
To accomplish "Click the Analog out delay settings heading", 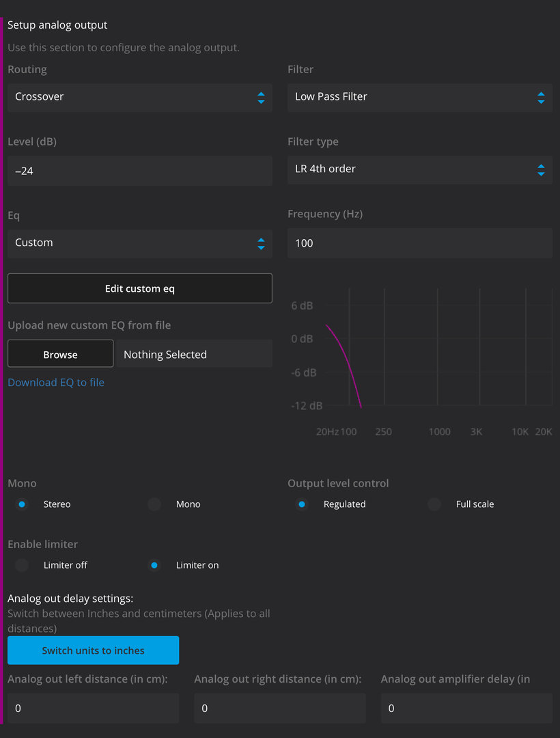I will [x=70, y=598].
